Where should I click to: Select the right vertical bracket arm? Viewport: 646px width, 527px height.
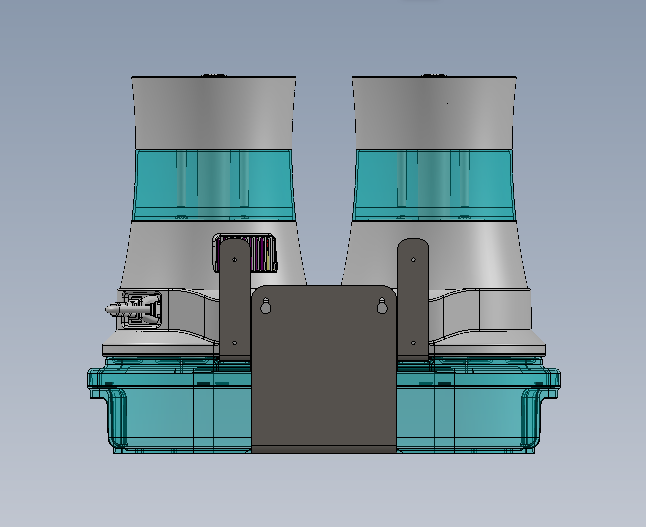pyautogui.click(x=412, y=300)
